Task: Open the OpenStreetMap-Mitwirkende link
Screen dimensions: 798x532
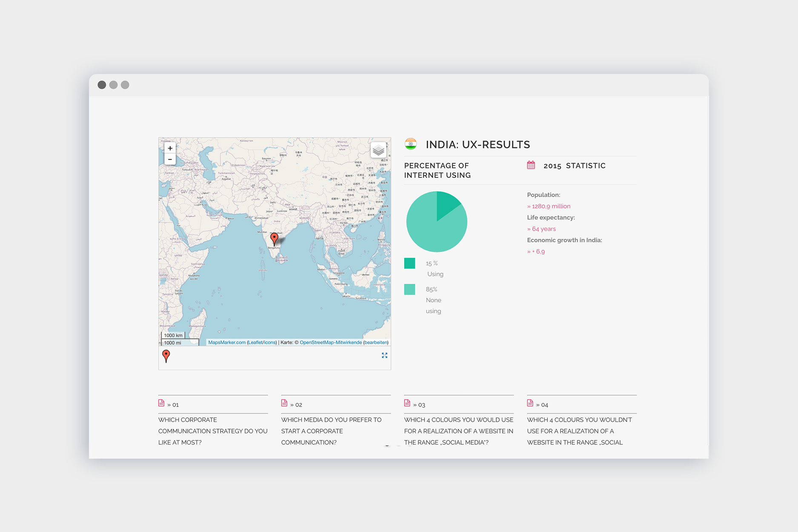Action: [x=331, y=343]
